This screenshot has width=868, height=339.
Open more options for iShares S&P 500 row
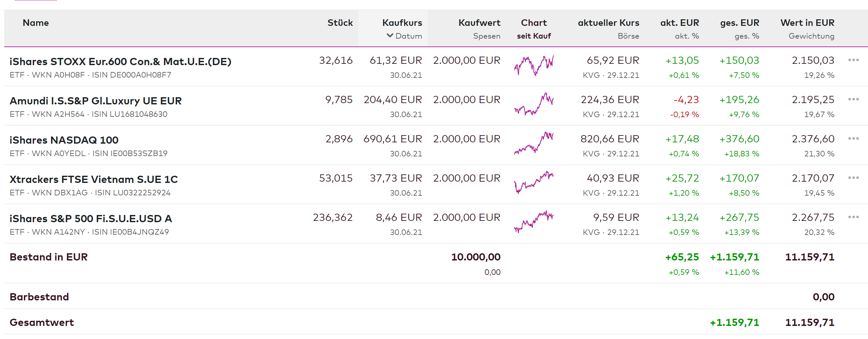pos(853,217)
